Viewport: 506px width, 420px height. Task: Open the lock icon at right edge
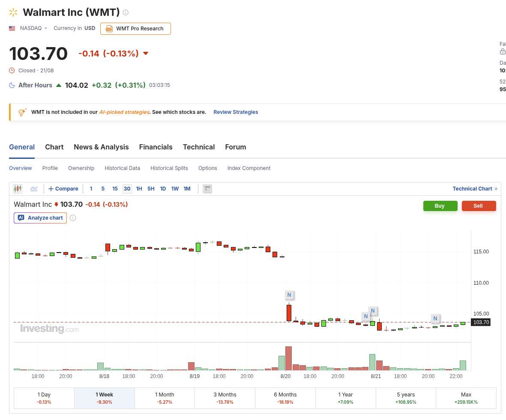coord(503,51)
